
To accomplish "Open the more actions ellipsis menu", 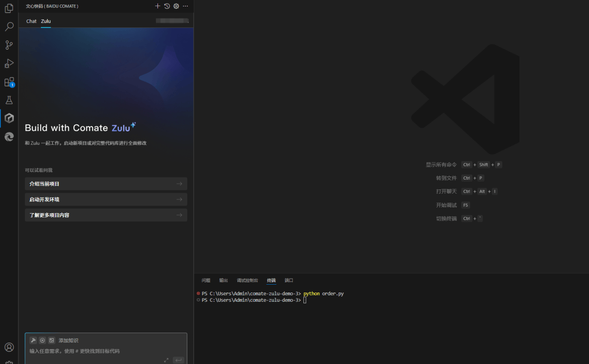I will click(x=185, y=6).
